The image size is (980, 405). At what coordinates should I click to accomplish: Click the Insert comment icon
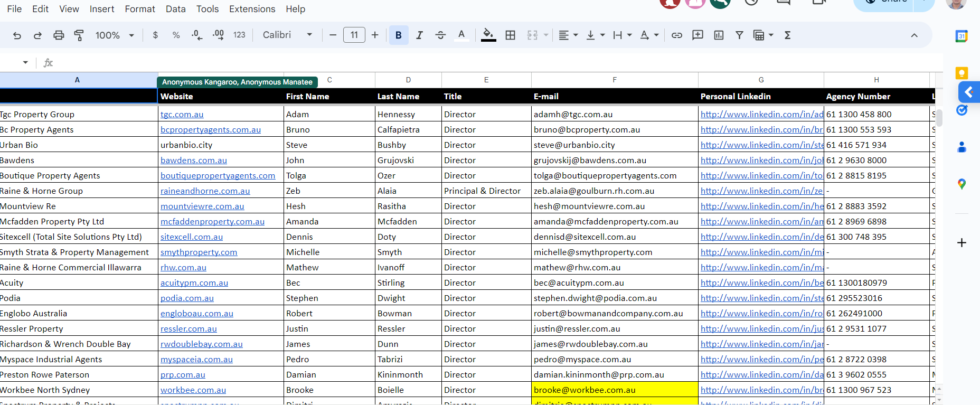[697, 35]
